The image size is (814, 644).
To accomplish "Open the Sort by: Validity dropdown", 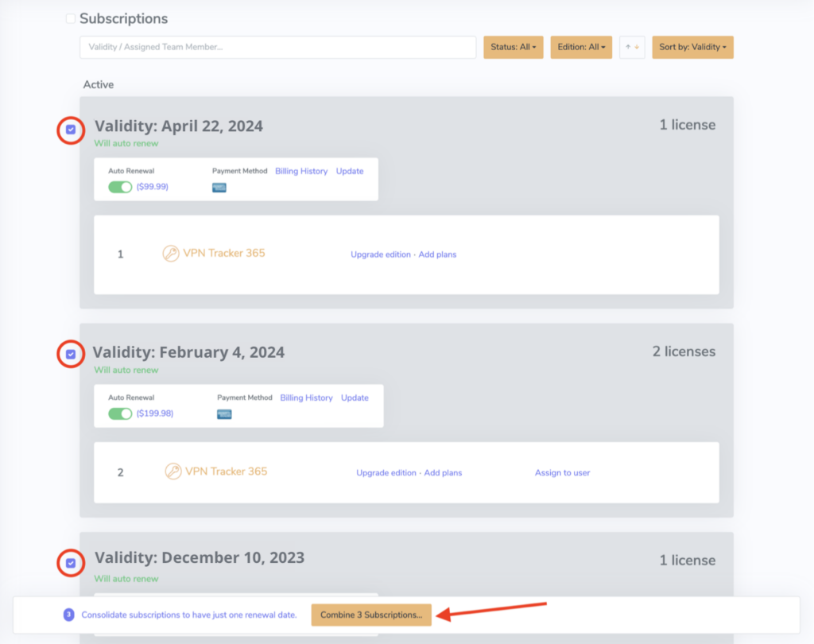I will [x=692, y=47].
